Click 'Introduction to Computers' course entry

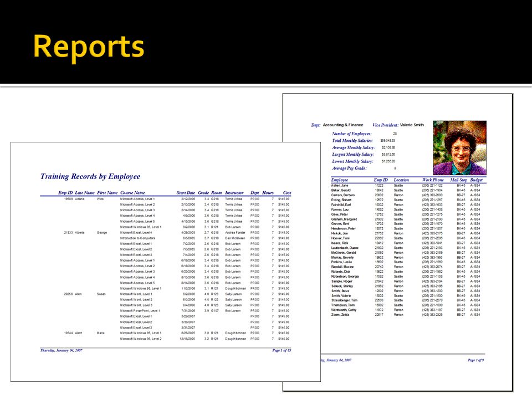click(x=137, y=238)
